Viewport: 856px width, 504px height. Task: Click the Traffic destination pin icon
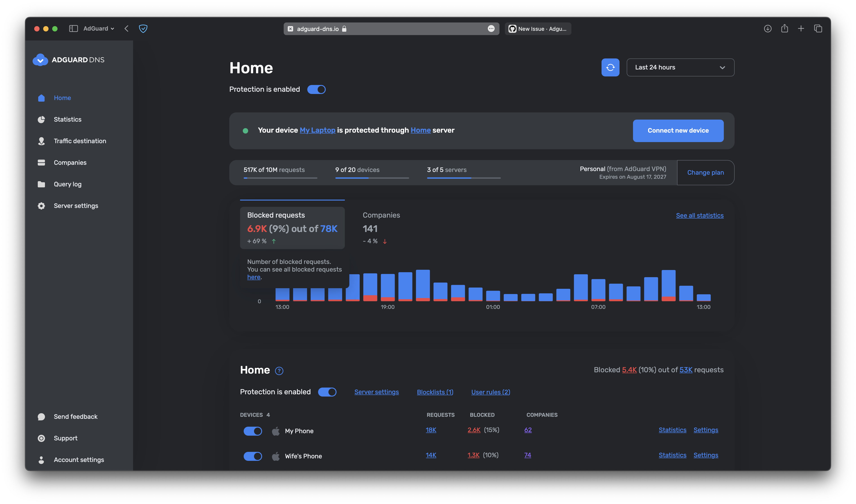tap(41, 141)
